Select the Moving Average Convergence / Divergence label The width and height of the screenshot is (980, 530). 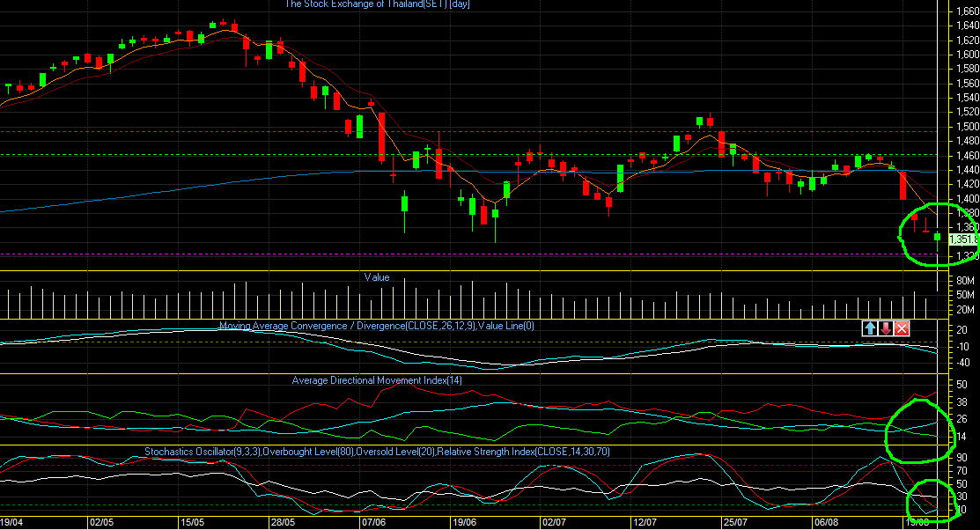coord(377,327)
